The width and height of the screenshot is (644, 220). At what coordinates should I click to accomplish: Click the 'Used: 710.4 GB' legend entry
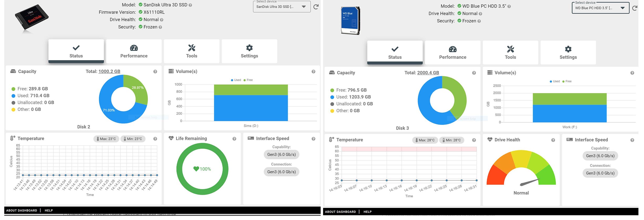pyautogui.click(x=30, y=96)
